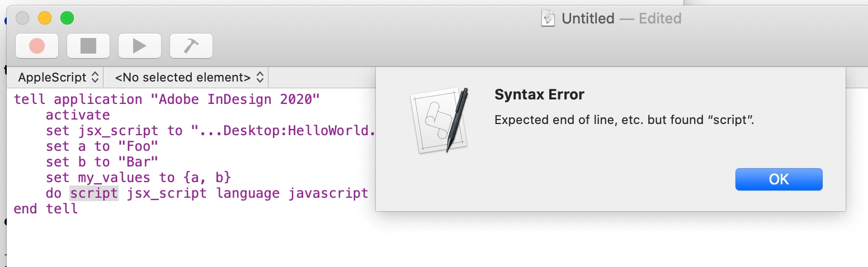Click the set my_values to {a, b} line
The width and height of the screenshot is (868, 267).
[138, 178]
